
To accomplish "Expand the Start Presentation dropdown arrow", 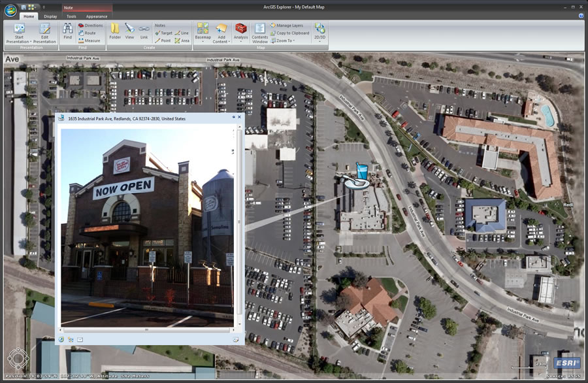I will click(31, 42).
